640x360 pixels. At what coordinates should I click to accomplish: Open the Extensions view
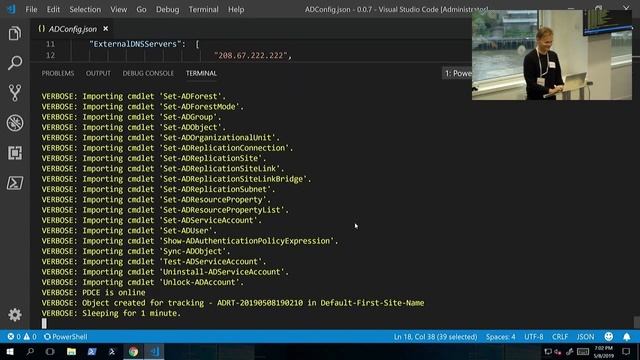coord(15,153)
